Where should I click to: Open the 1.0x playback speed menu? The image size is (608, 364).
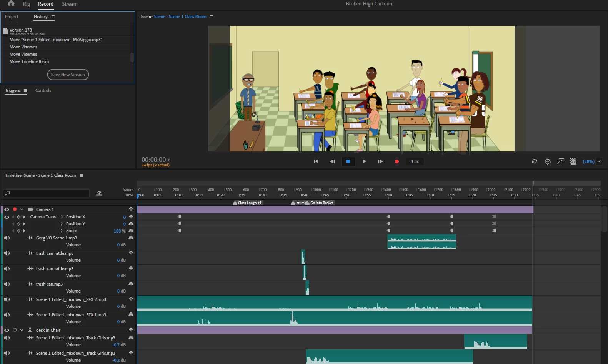tap(415, 161)
